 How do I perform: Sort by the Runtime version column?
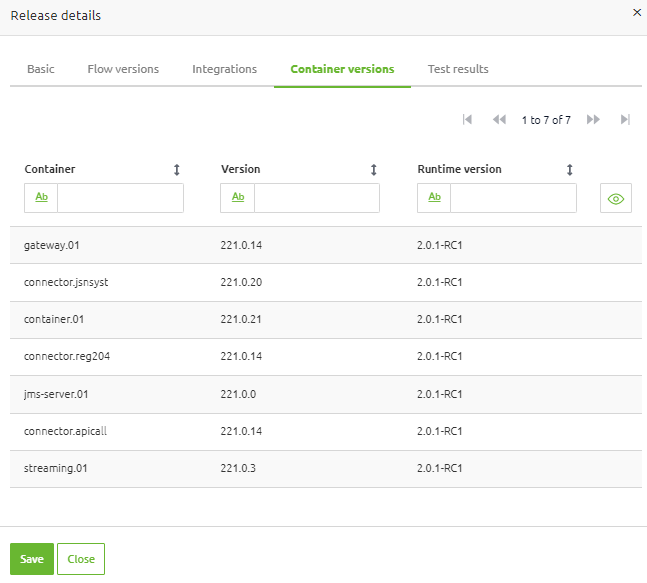[x=569, y=170]
